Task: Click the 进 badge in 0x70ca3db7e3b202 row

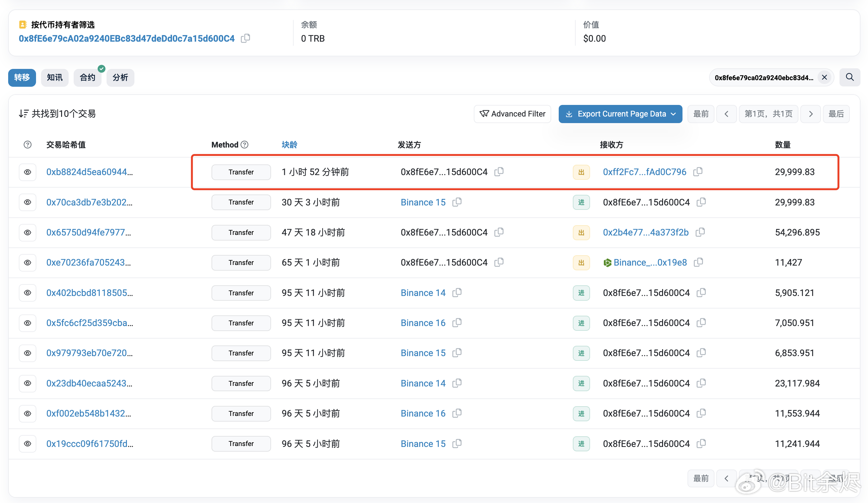Action: [x=581, y=202]
